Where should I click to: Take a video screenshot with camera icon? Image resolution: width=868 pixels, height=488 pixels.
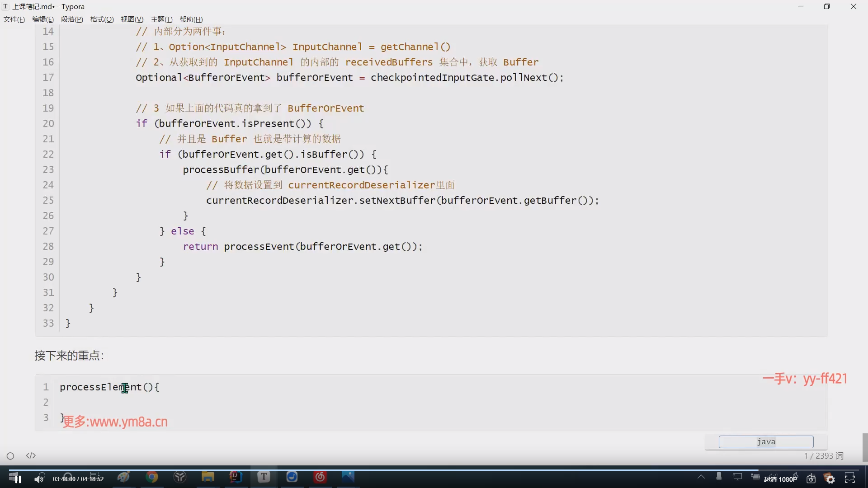pos(811,479)
